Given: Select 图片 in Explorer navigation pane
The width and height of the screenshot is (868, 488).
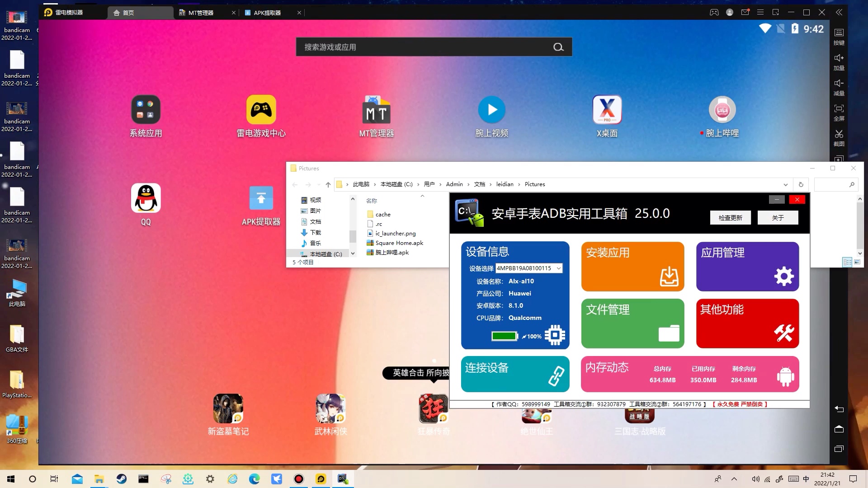Looking at the screenshot, I should click(315, 211).
